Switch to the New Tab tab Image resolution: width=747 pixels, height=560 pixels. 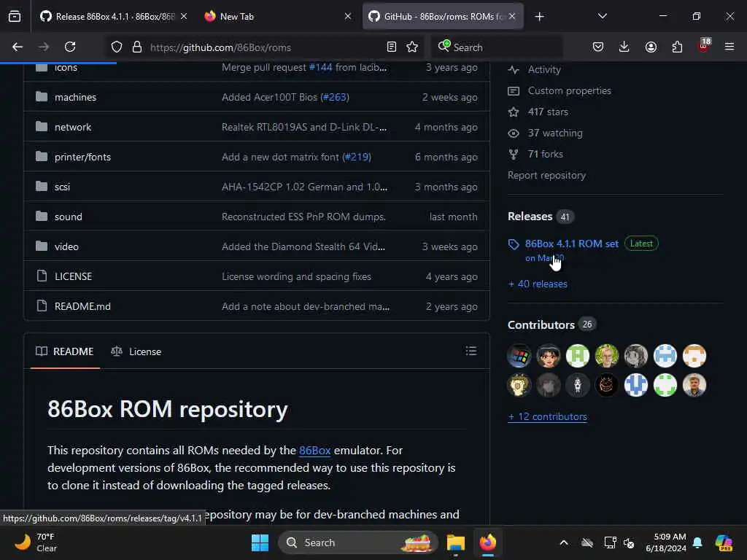click(x=276, y=17)
